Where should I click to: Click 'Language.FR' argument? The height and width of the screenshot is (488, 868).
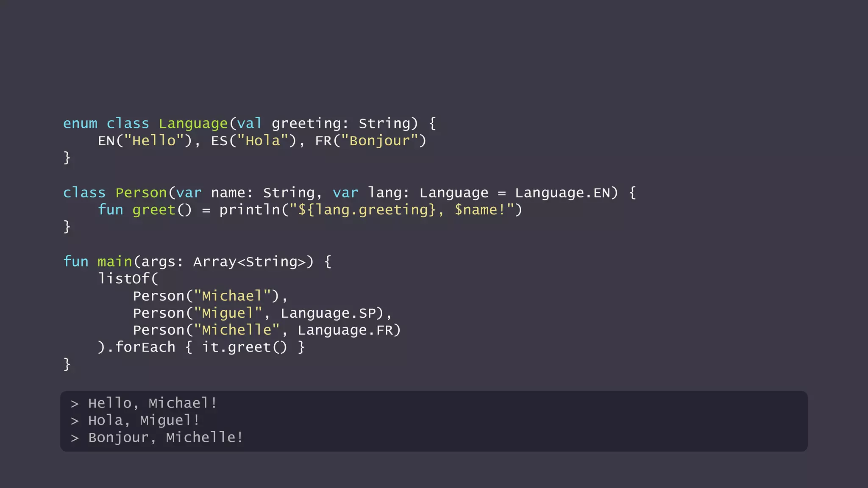345,330
